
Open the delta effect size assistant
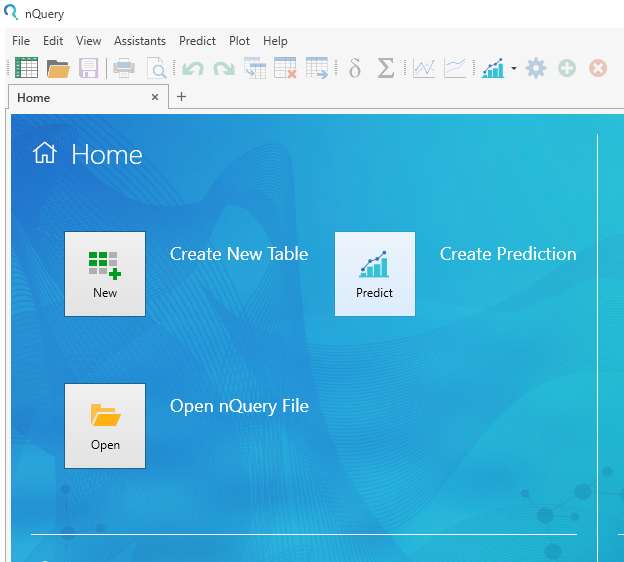[x=355, y=68]
